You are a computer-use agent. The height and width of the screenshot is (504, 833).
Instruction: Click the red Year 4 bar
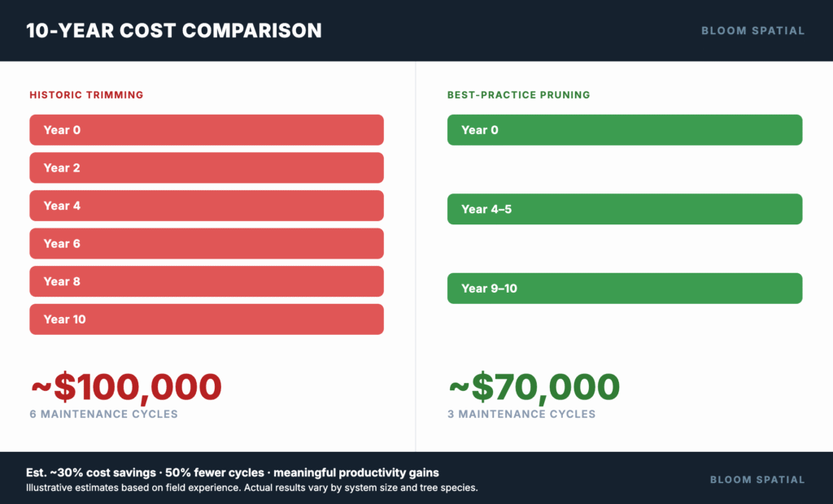207,206
